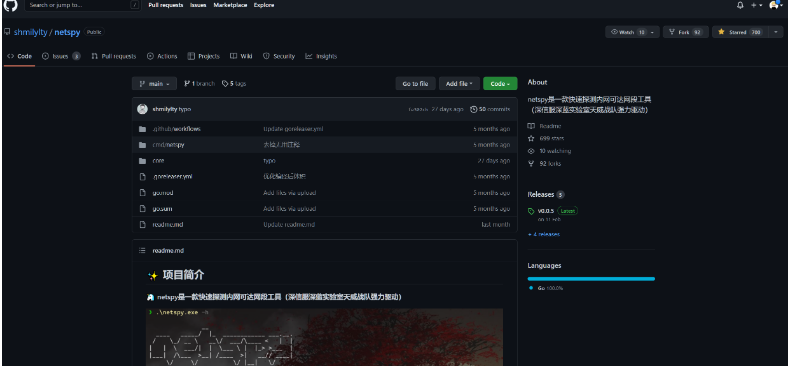Open the .github/workflows folder
789x366 pixels.
[x=176, y=129]
